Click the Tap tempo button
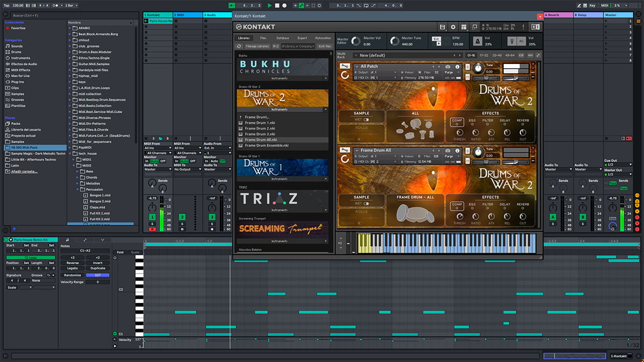This screenshot has height=362, width=644. 6,5
